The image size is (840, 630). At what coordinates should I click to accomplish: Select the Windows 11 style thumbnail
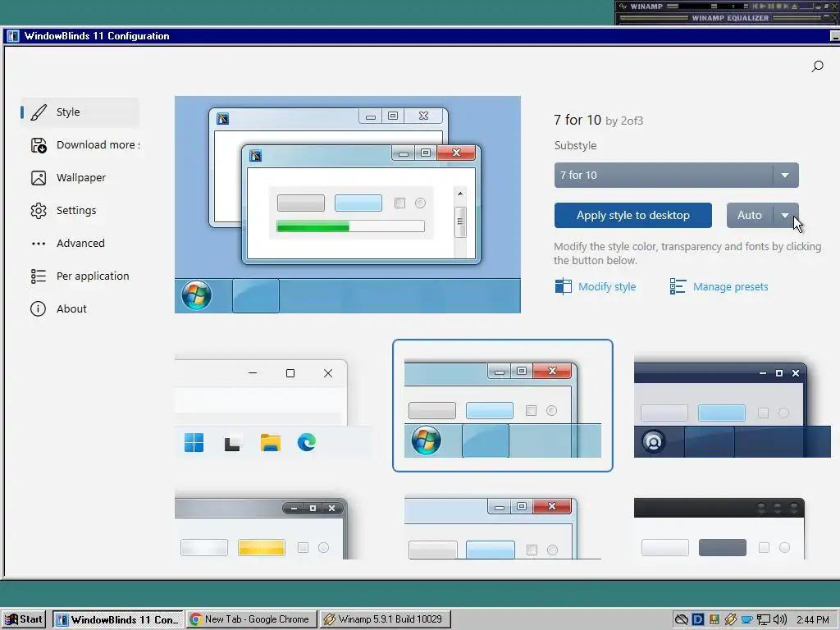(x=272, y=406)
